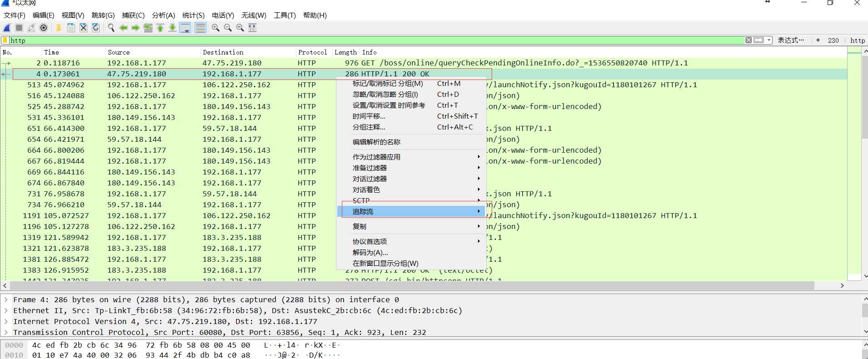Viewport: 868px width, 359px height.
Task: Open the 帮助(H) menu
Action: [315, 15]
